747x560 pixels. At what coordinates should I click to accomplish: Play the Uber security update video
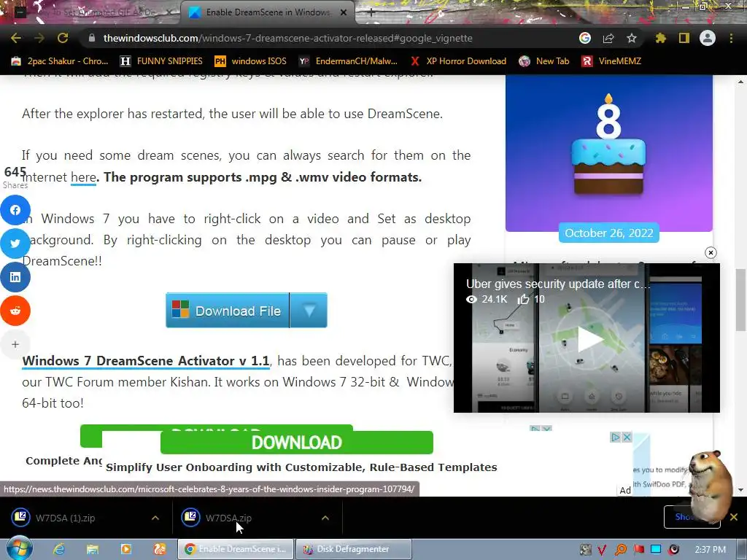[589, 339]
